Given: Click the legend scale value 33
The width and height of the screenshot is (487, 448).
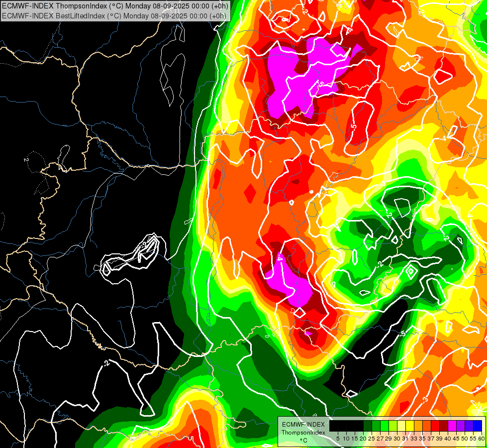Looking at the screenshot, I should click(x=414, y=439).
